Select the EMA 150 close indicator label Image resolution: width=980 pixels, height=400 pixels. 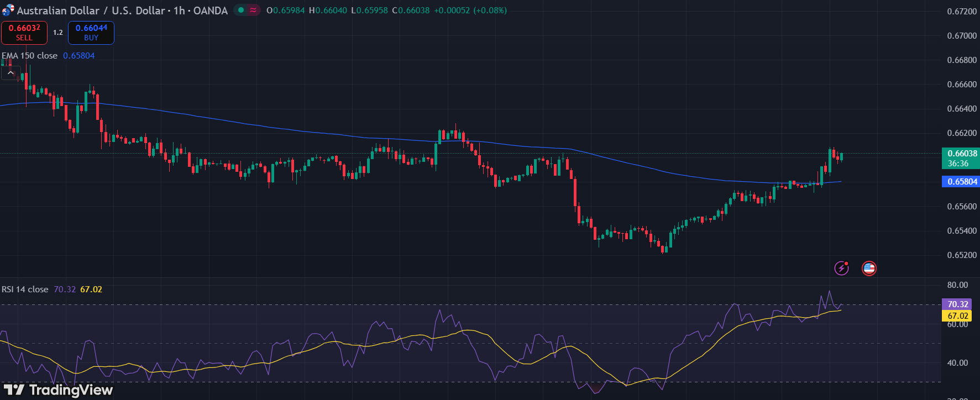point(29,56)
